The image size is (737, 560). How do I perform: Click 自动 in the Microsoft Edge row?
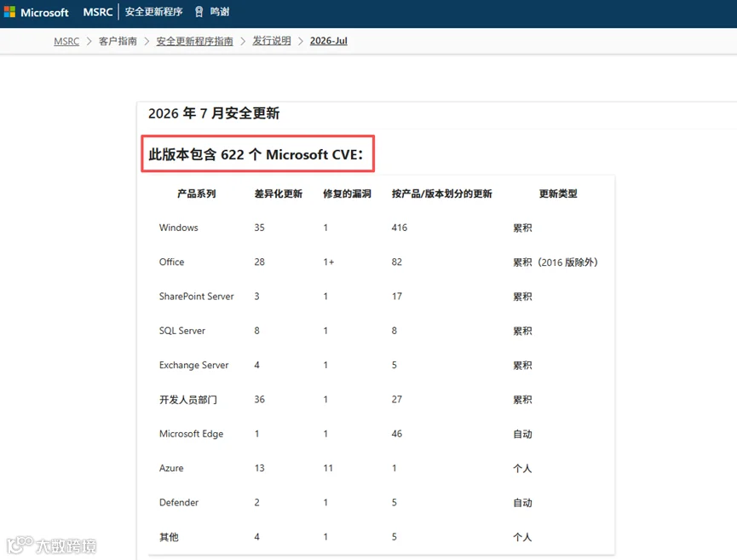point(522,434)
